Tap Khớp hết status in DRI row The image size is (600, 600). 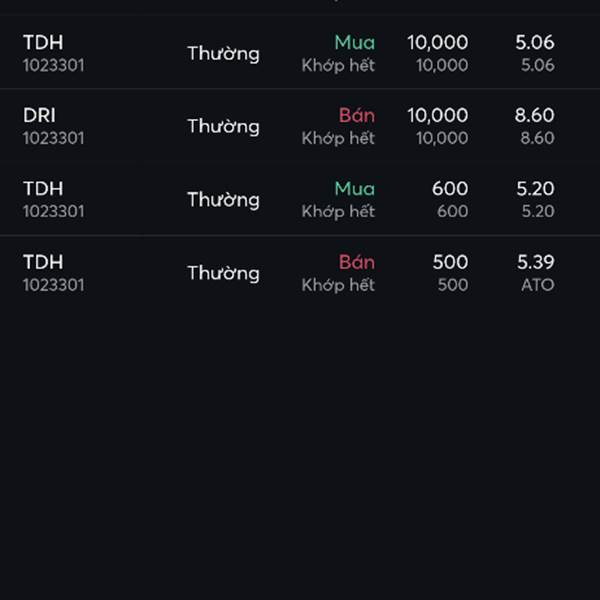pos(338,139)
